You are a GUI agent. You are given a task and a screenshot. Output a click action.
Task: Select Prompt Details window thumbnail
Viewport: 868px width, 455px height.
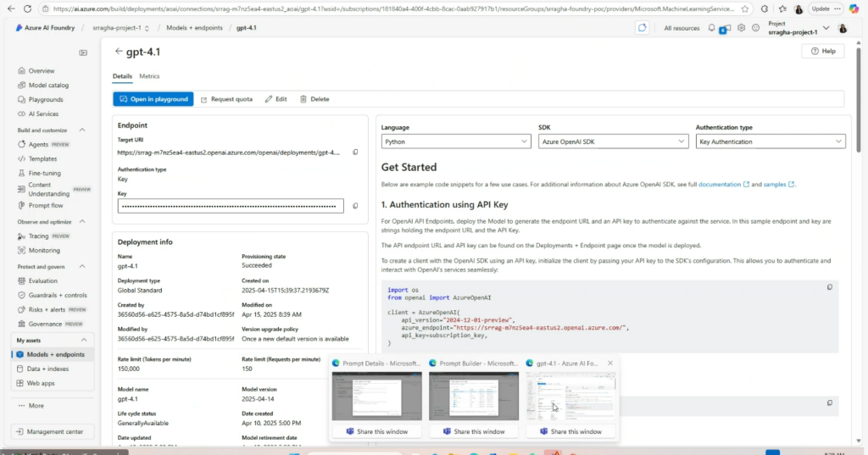pos(376,396)
